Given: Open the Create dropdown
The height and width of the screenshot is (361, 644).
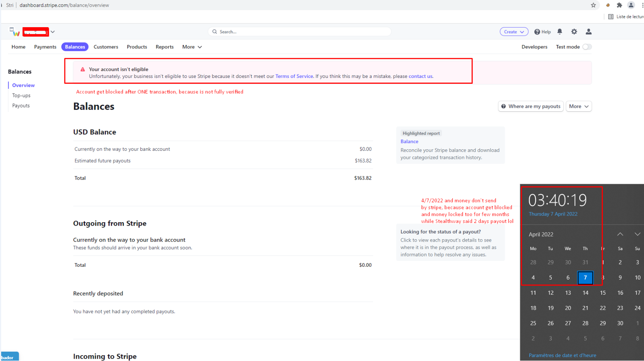Looking at the screenshot, I should [514, 32].
